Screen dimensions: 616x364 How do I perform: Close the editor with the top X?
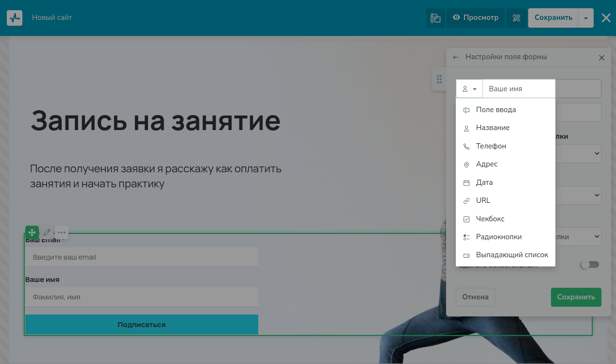tap(606, 18)
